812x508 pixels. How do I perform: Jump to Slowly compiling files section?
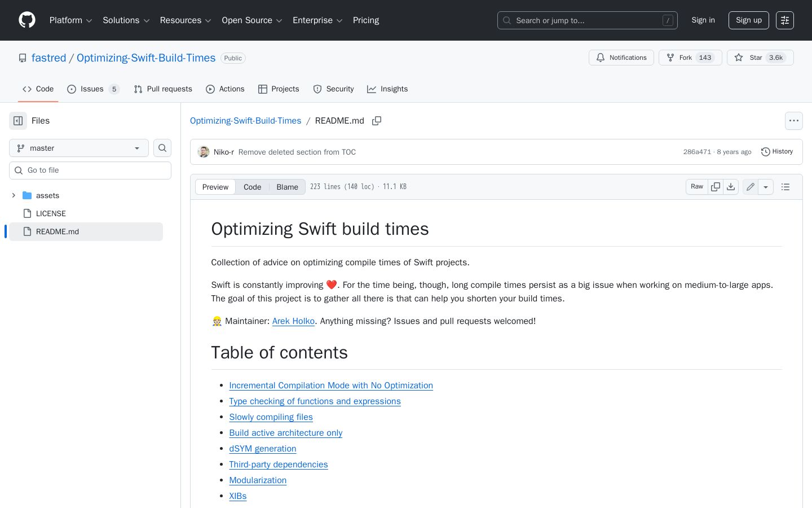[x=271, y=417]
